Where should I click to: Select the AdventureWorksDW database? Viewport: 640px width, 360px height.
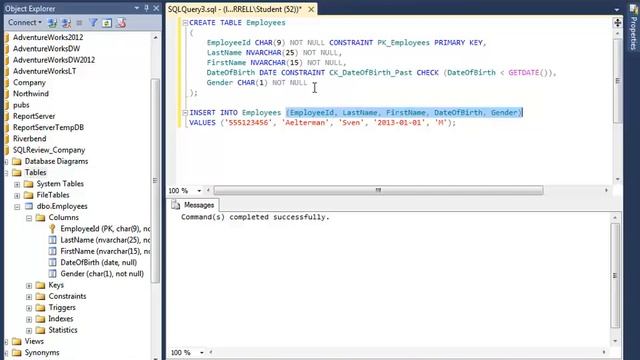coord(46,49)
